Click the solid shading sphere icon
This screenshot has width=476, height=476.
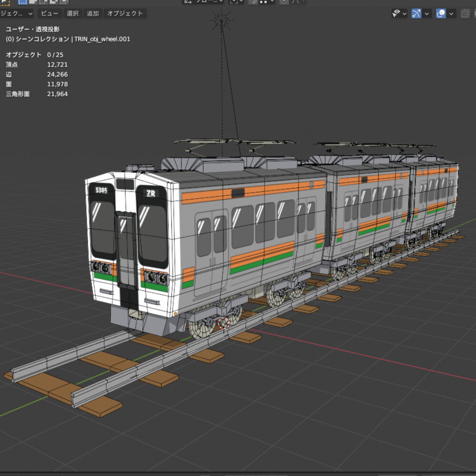(475, 13)
